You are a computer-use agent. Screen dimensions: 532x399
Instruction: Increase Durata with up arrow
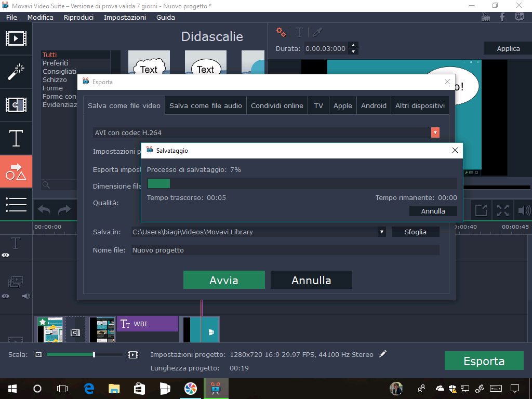pyautogui.click(x=353, y=45)
